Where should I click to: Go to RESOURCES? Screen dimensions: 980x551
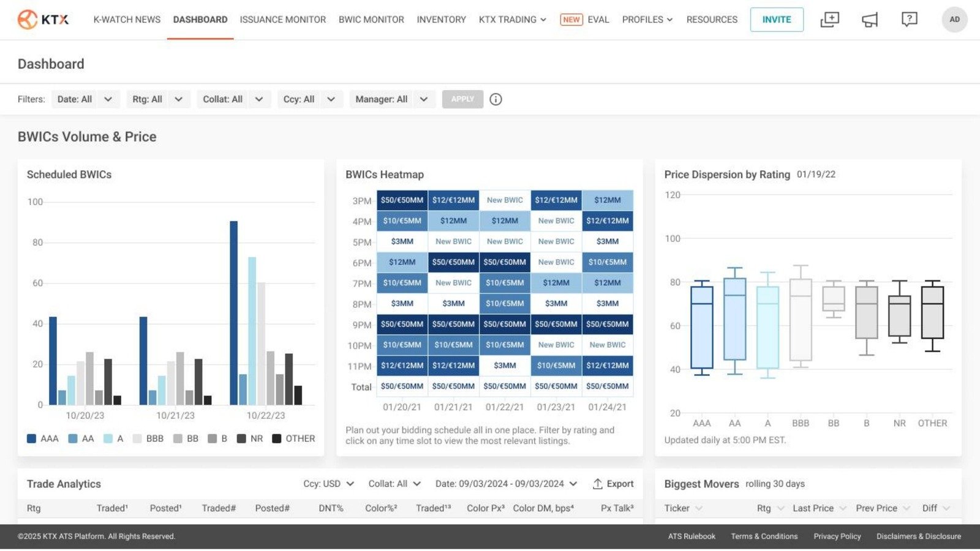coord(712,20)
